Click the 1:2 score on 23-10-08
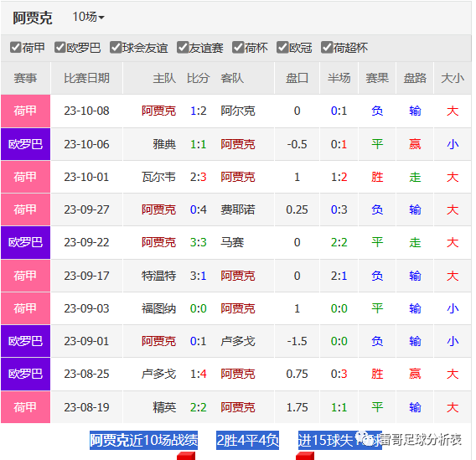Screen dimensions: 476x460 (x=199, y=111)
